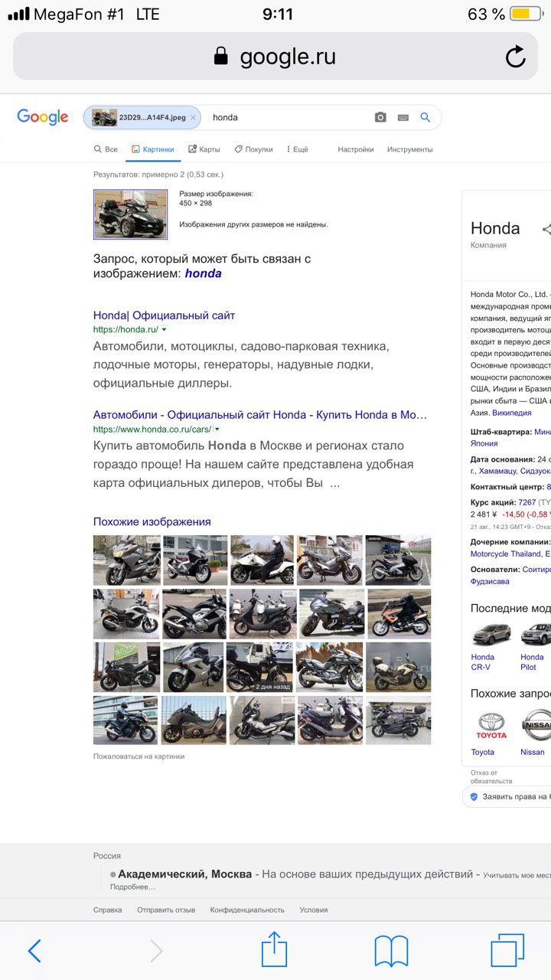
Task: Open Safari bookmarks book icon
Action: pyautogui.click(x=391, y=952)
